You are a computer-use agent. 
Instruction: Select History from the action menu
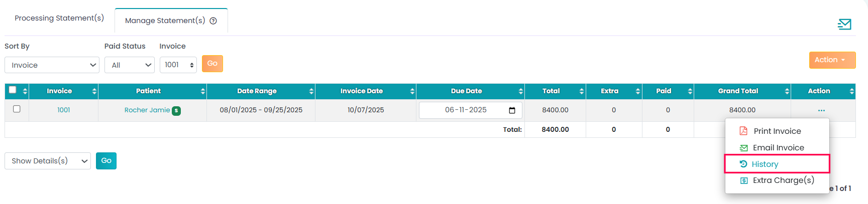[x=765, y=164]
